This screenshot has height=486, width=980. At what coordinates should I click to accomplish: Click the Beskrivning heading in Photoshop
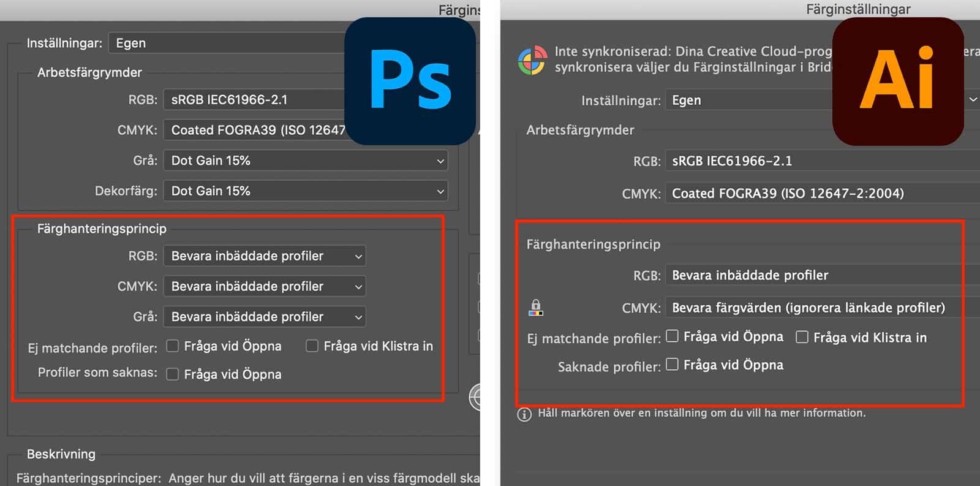(61, 454)
